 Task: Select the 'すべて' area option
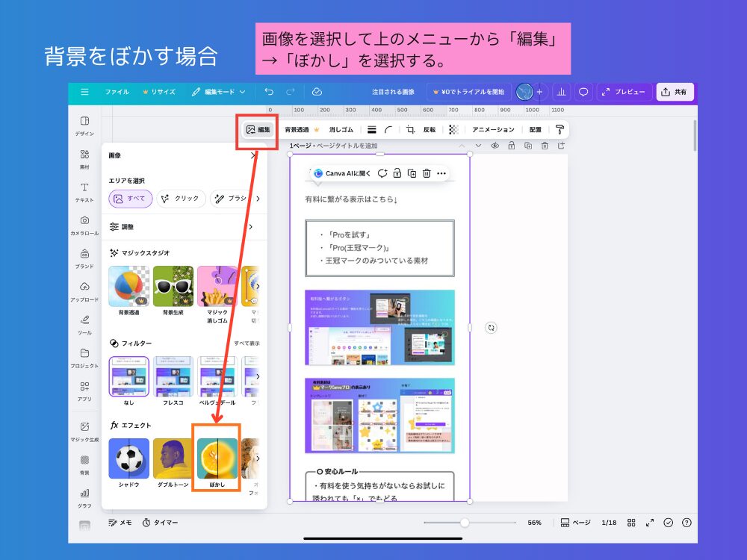[131, 199]
